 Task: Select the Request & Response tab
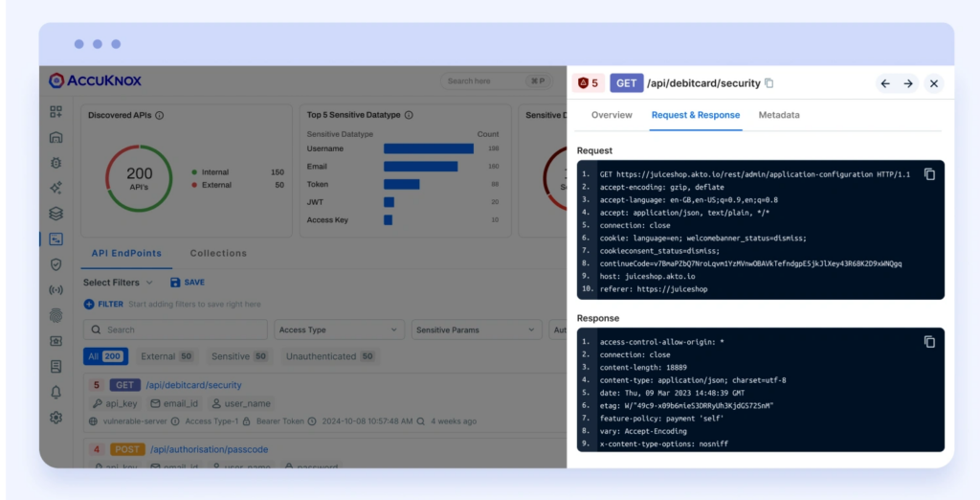pos(696,115)
